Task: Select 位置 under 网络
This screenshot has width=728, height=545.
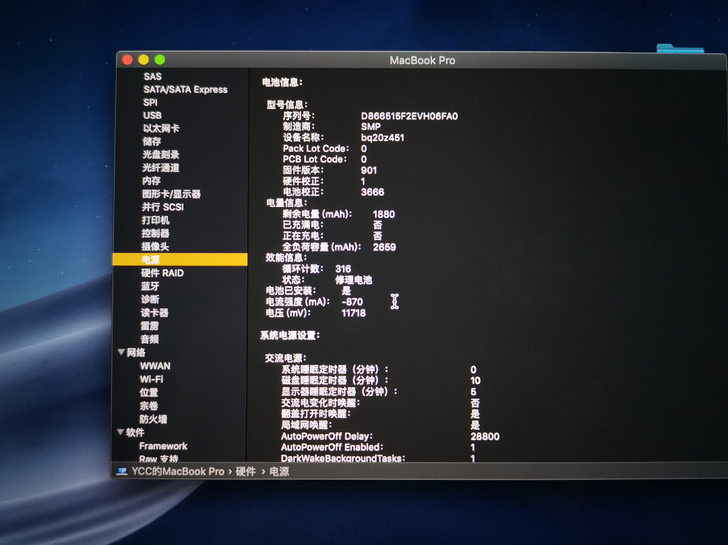Action: (x=149, y=392)
